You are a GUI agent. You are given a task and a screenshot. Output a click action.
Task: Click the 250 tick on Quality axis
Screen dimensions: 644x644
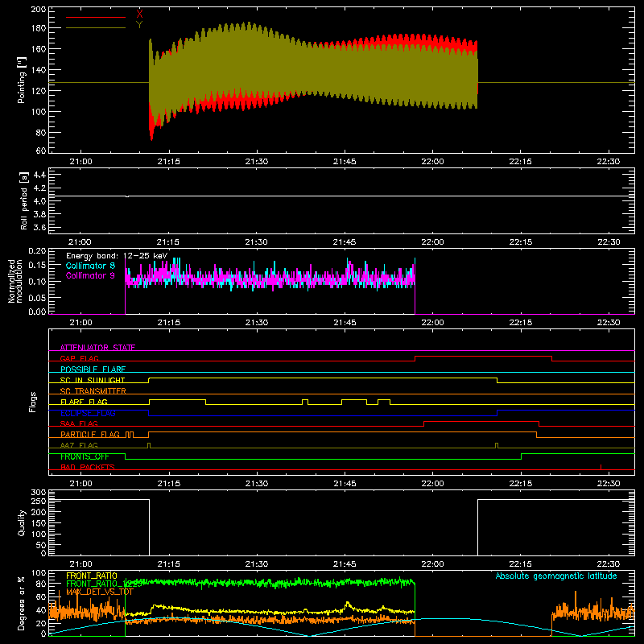(39, 501)
